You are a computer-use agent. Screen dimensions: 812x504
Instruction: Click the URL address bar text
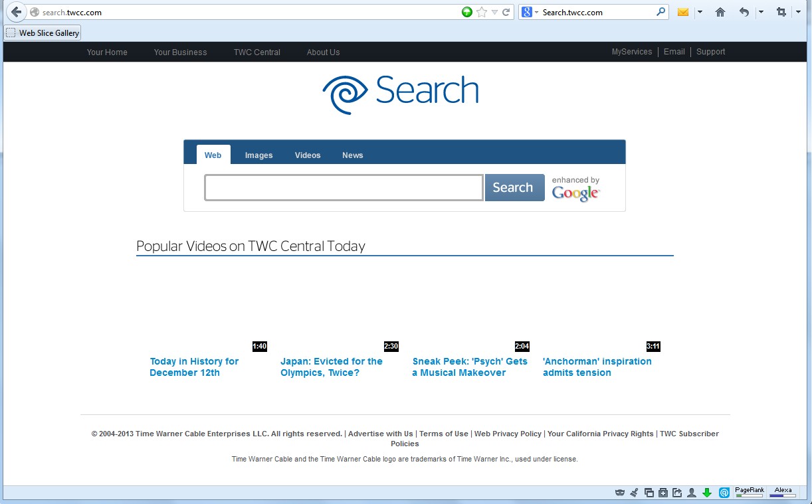[72, 12]
